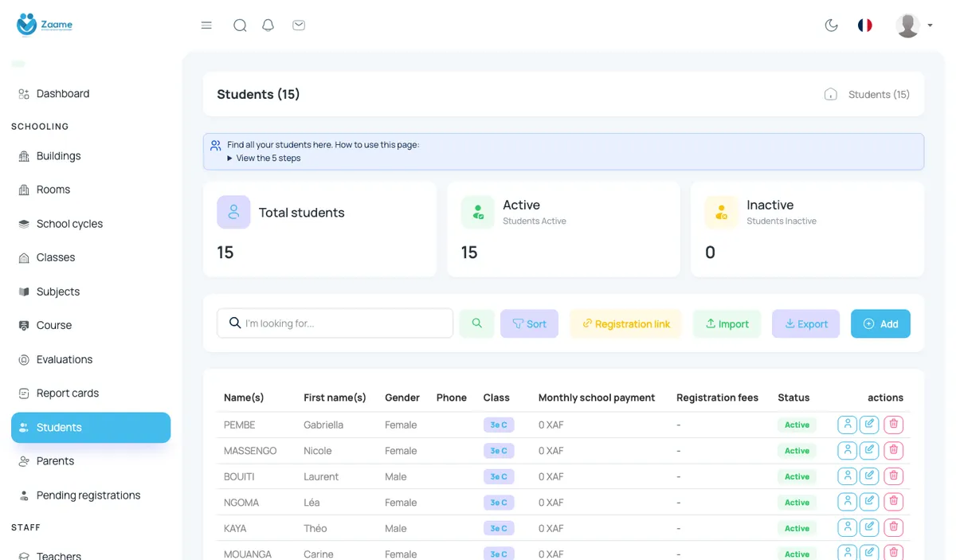Edit BOUITI Laurent's record
This screenshot has height=560, width=956.
coord(869,476)
